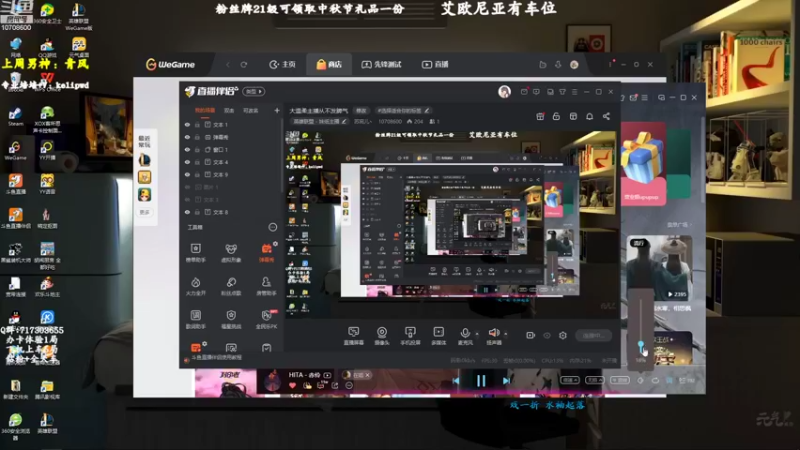Screen dimensions: 800x450
Task: Open the 房管助手 tool
Action: pyautogui.click(x=266, y=286)
